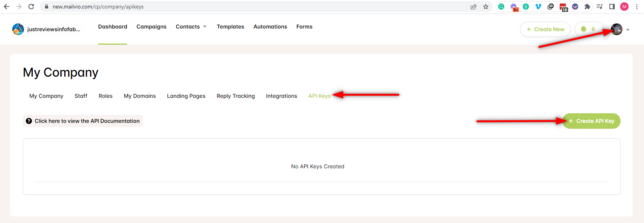Viewport: 644px width, 223px height.
Task: Click the justreviewsinfofab... company name
Action: (54, 29)
